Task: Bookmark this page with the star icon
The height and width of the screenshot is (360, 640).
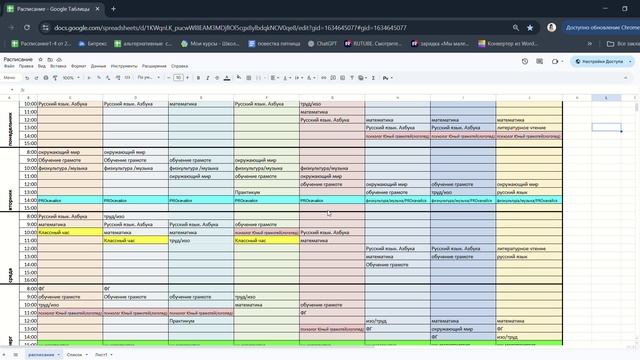Action: click(x=530, y=28)
